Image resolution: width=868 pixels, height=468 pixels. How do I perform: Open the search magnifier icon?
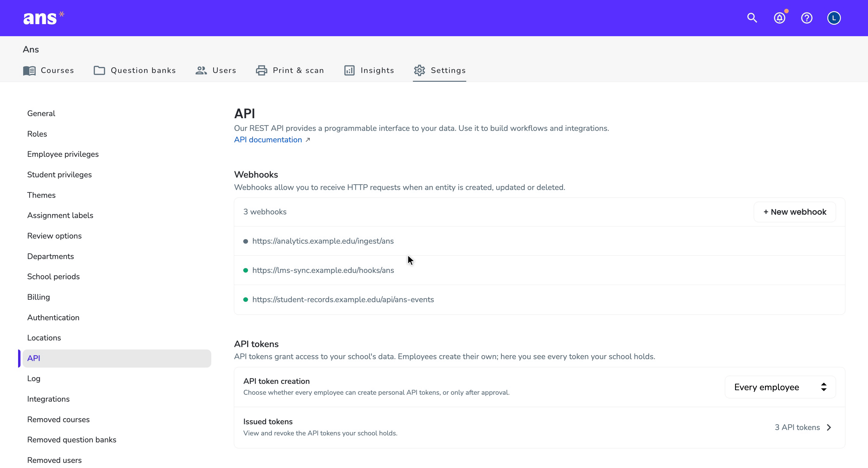pyautogui.click(x=752, y=18)
